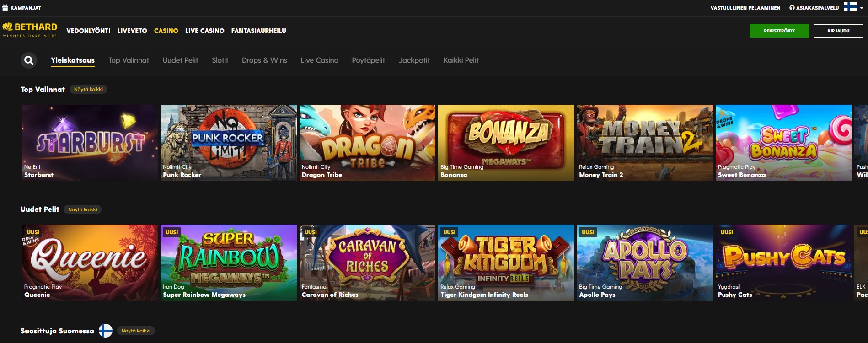Open the Super Rainbow Megaways thumbnail
This screenshot has width=868, height=343.
pos(229,263)
